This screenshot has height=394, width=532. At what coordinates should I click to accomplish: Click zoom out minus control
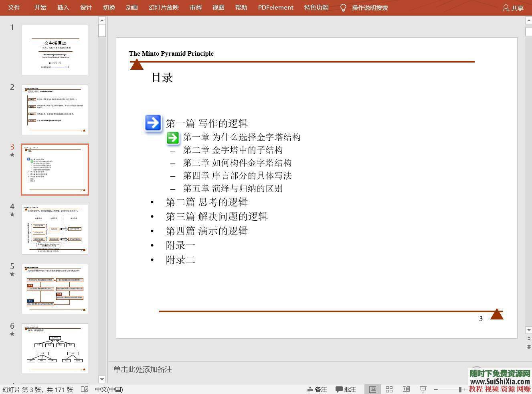(x=436, y=389)
